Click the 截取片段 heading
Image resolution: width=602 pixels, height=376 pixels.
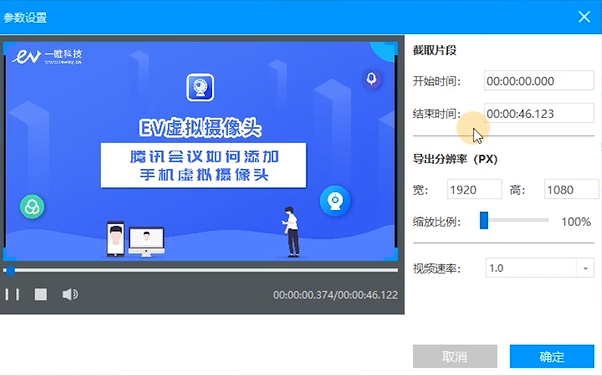434,50
